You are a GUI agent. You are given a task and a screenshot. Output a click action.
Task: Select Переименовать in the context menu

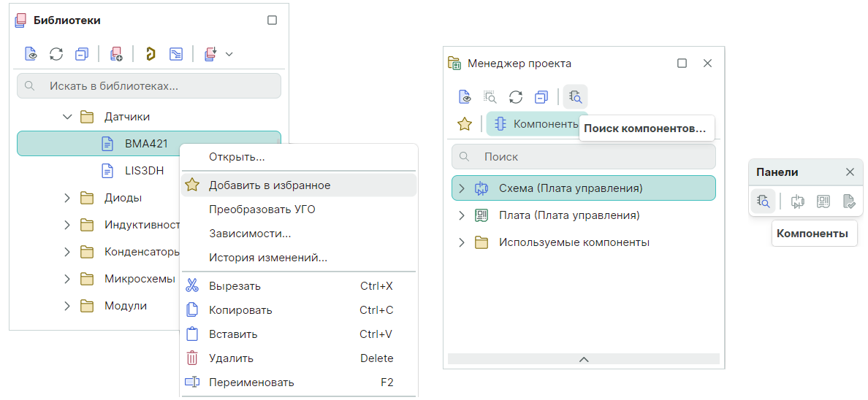click(251, 382)
